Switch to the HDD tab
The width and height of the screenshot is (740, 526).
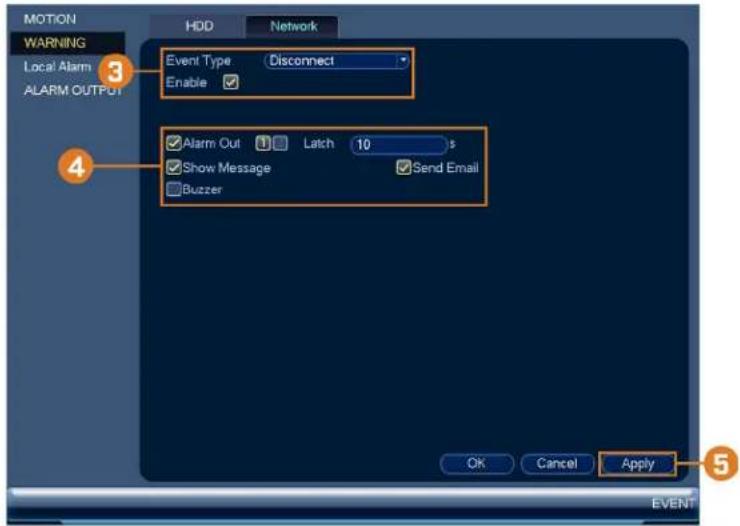click(x=199, y=26)
